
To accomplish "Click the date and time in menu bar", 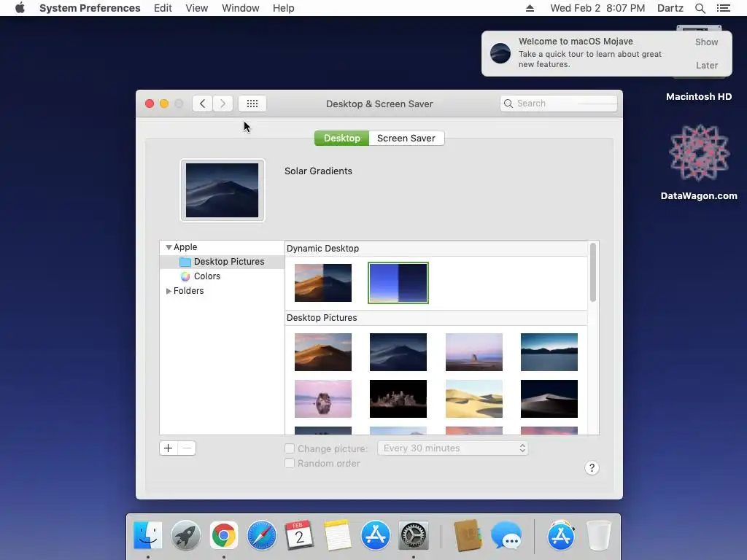I will (x=597, y=8).
